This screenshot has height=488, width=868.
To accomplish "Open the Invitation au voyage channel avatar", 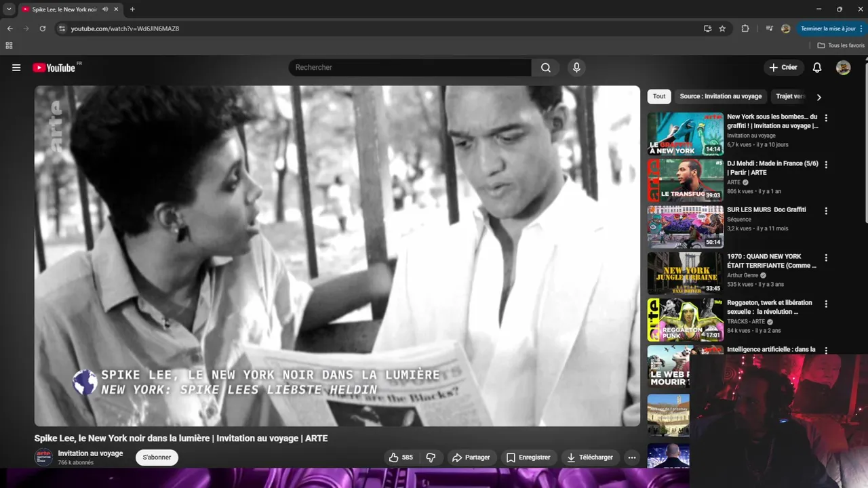I will pyautogui.click(x=43, y=457).
